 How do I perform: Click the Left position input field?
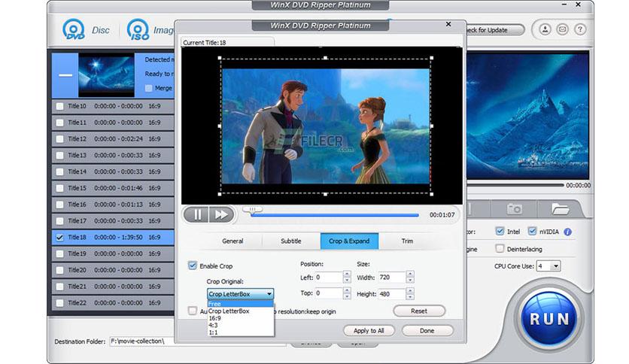pyautogui.click(x=329, y=277)
